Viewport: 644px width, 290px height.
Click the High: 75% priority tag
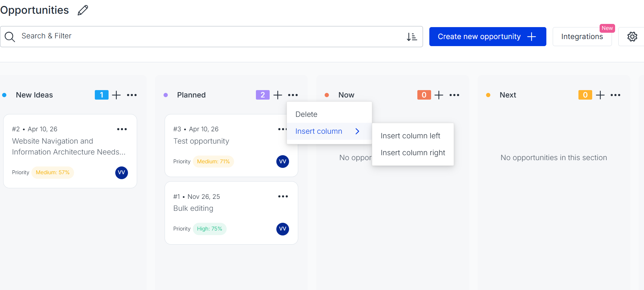pos(209,229)
